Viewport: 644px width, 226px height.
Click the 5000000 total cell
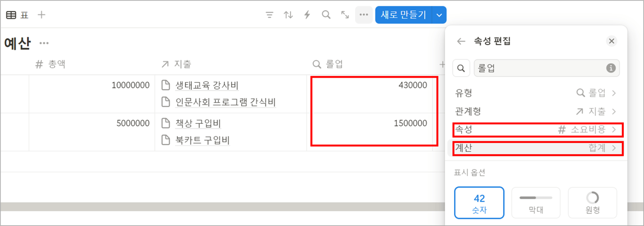92,132
